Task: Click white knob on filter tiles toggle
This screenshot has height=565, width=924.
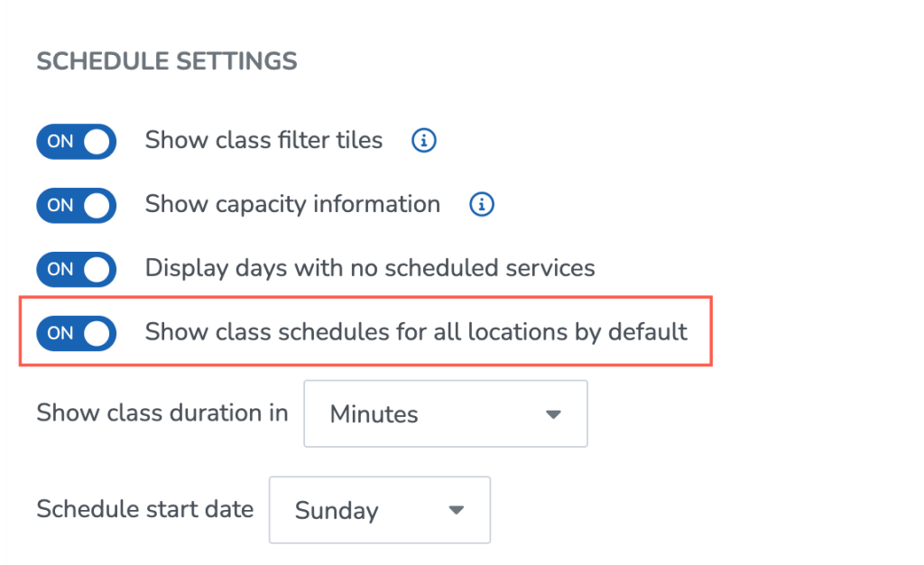Action: (97, 142)
